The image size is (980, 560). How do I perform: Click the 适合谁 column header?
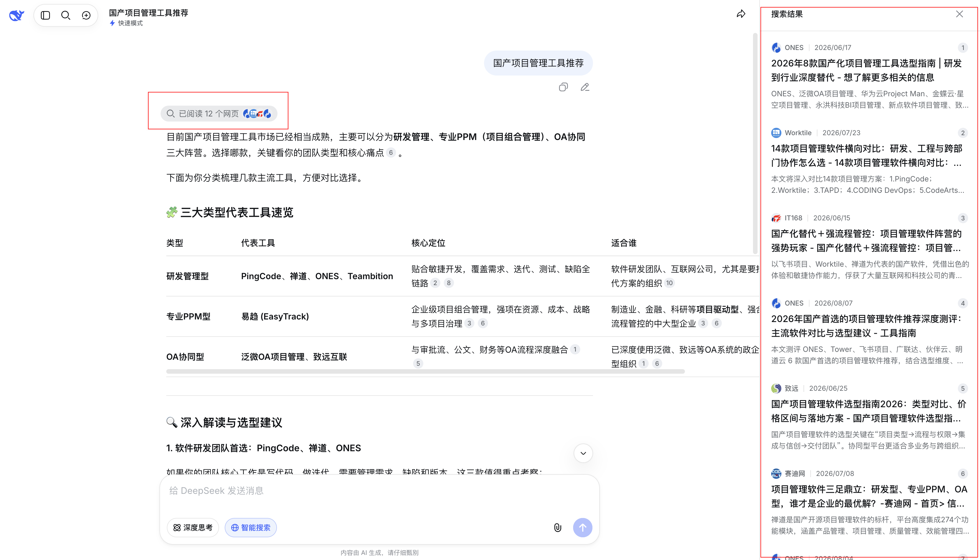(624, 243)
